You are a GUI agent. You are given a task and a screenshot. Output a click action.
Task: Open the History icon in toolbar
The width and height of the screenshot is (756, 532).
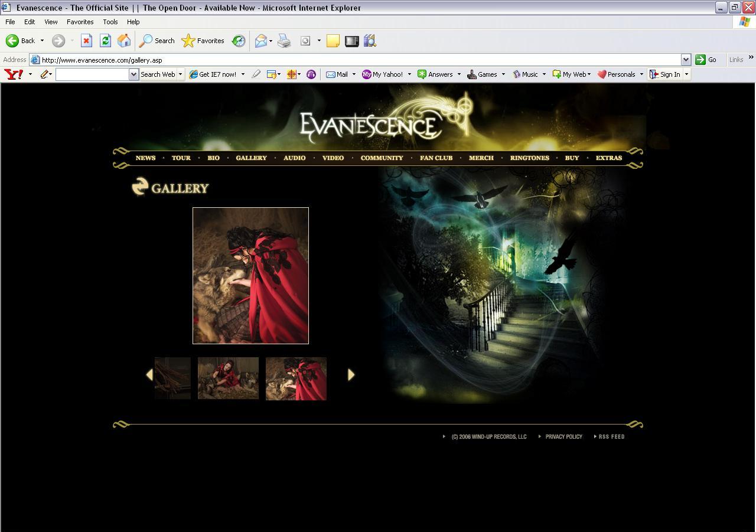(239, 41)
